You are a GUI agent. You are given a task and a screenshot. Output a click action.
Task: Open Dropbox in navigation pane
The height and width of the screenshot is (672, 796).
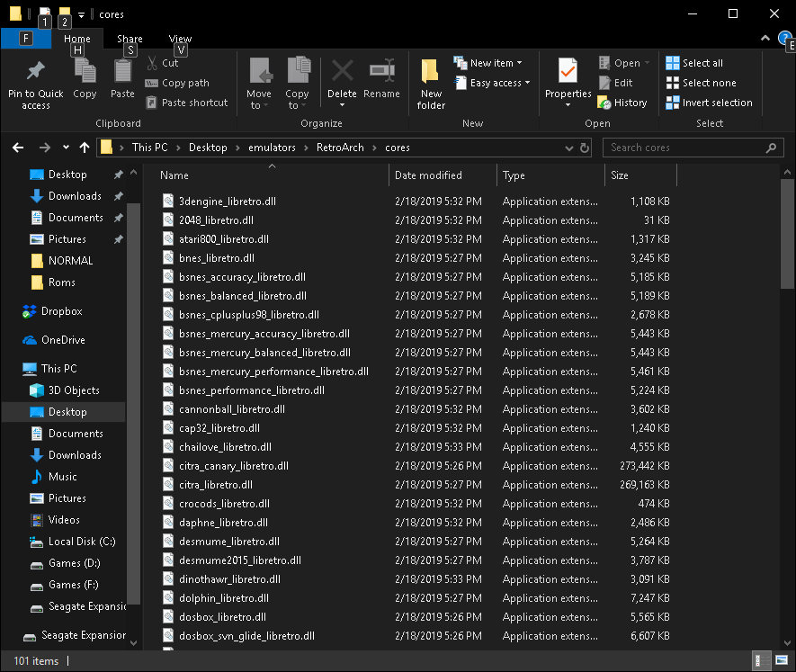(52, 311)
